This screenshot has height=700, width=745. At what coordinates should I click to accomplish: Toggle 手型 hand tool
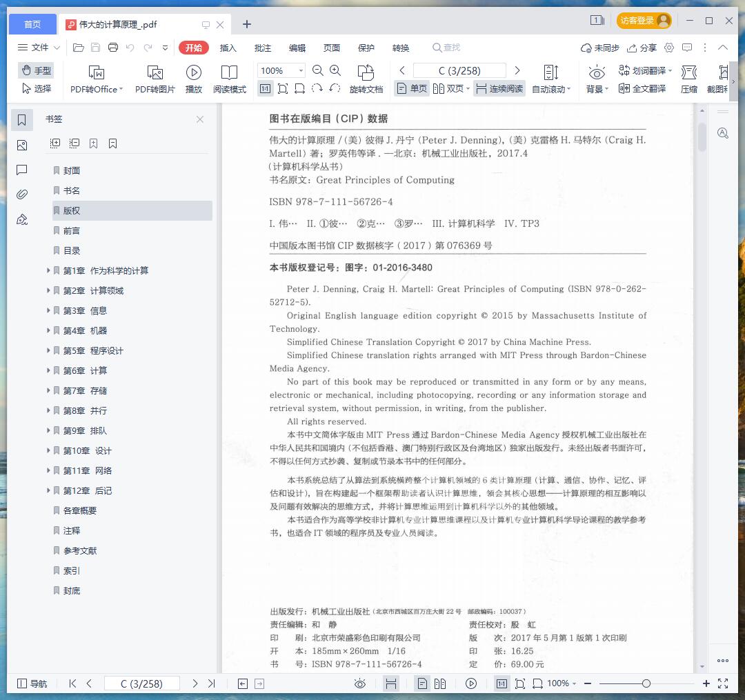pyautogui.click(x=36, y=71)
